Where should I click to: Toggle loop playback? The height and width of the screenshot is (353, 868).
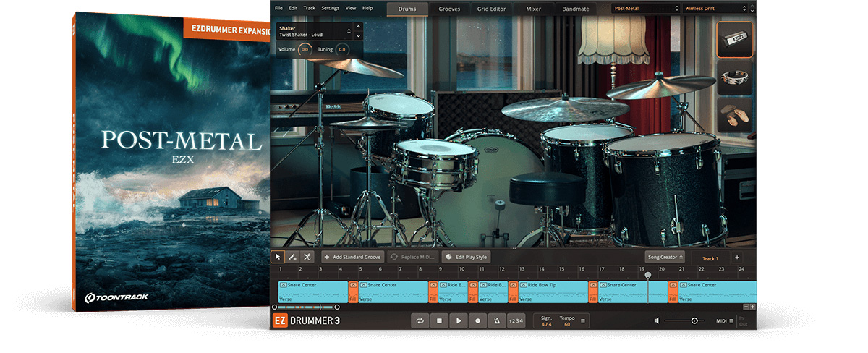pyautogui.click(x=420, y=320)
